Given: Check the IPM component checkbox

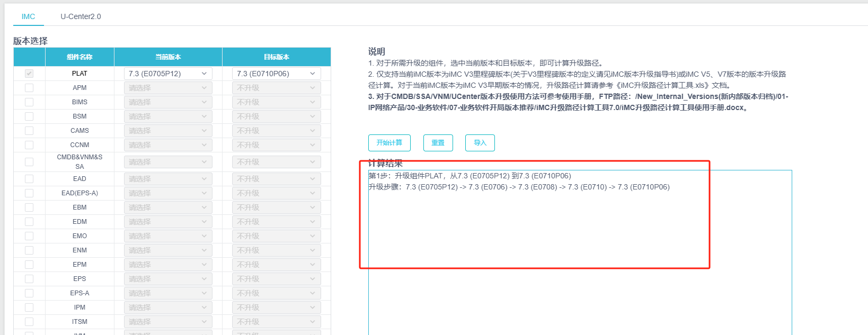Looking at the screenshot, I should pyautogui.click(x=29, y=307).
